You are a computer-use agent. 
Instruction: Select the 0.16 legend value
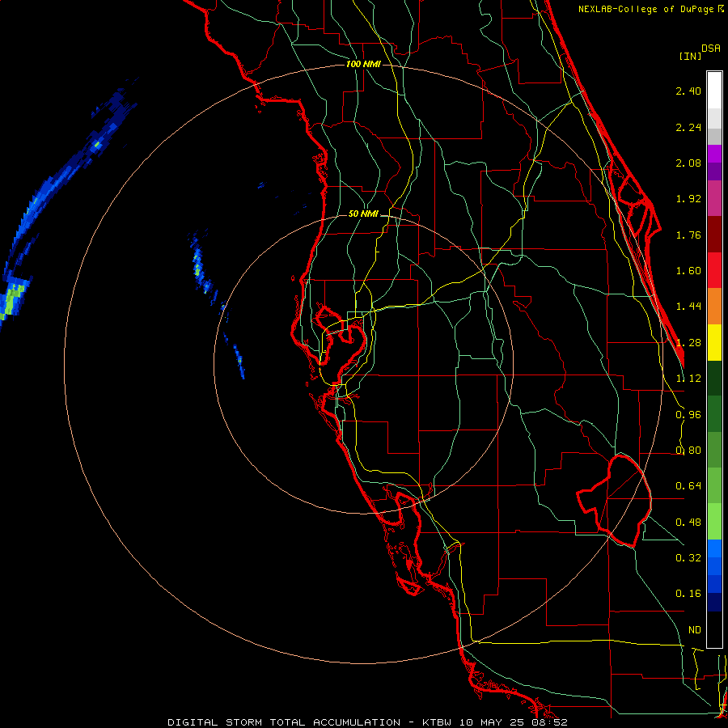[x=688, y=594]
